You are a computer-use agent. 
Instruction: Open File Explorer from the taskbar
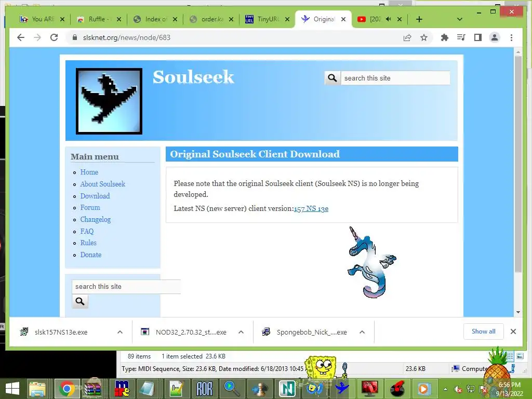coord(37,389)
